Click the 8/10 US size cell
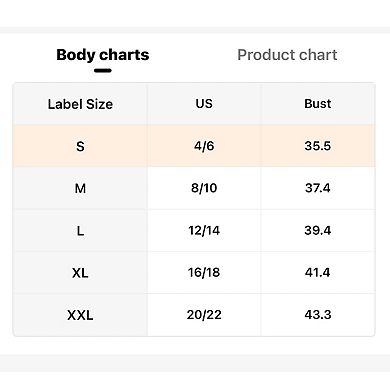 click(x=204, y=188)
